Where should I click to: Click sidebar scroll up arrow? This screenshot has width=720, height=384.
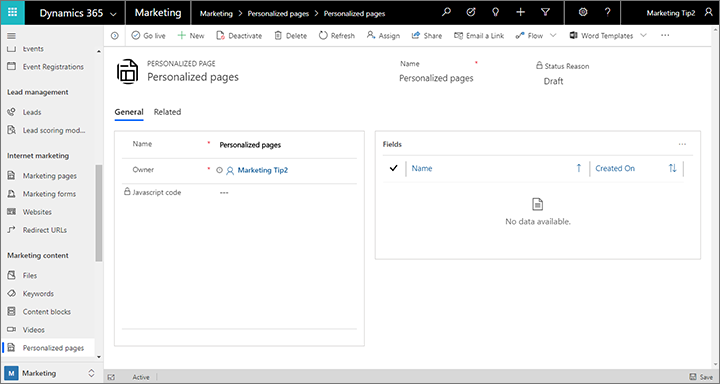(99, 51)
